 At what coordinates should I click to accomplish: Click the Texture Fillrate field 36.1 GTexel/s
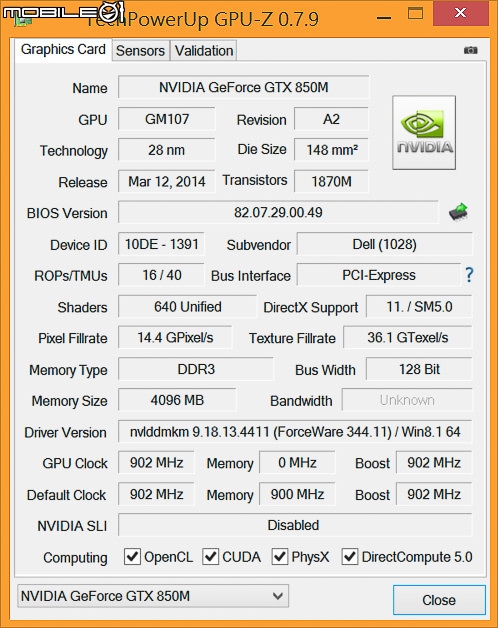[x=408, y=338]
